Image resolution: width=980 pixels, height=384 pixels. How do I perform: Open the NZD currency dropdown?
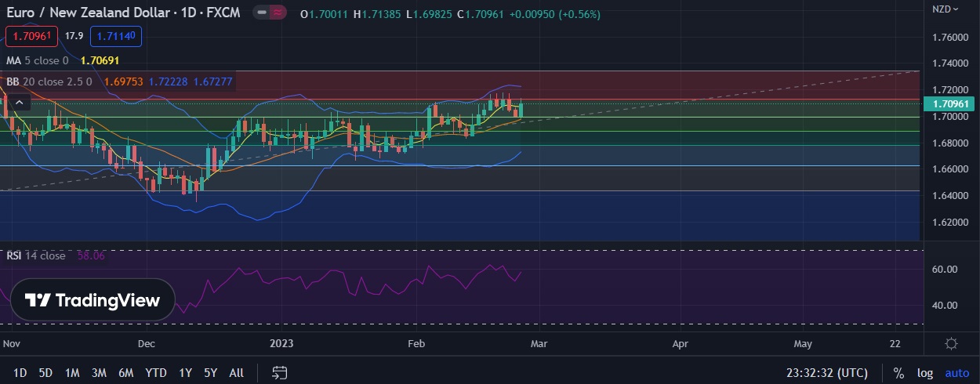tap(945, 9)
